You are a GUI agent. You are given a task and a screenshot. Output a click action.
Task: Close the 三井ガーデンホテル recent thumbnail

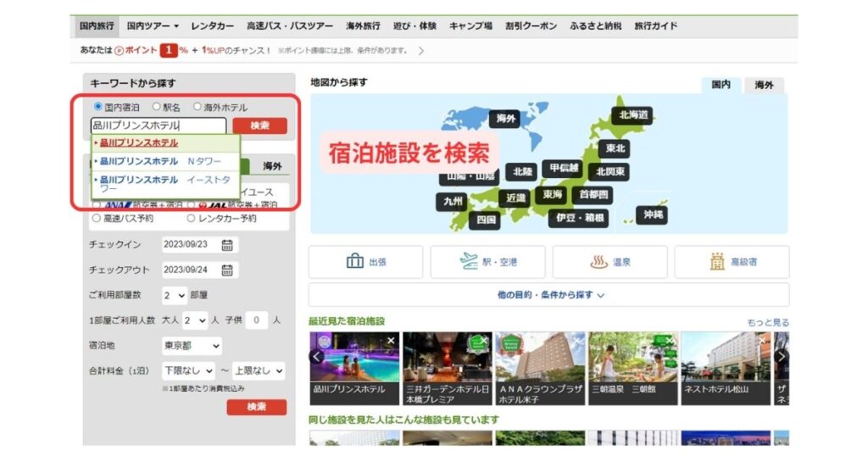click(x=484, y=341)
